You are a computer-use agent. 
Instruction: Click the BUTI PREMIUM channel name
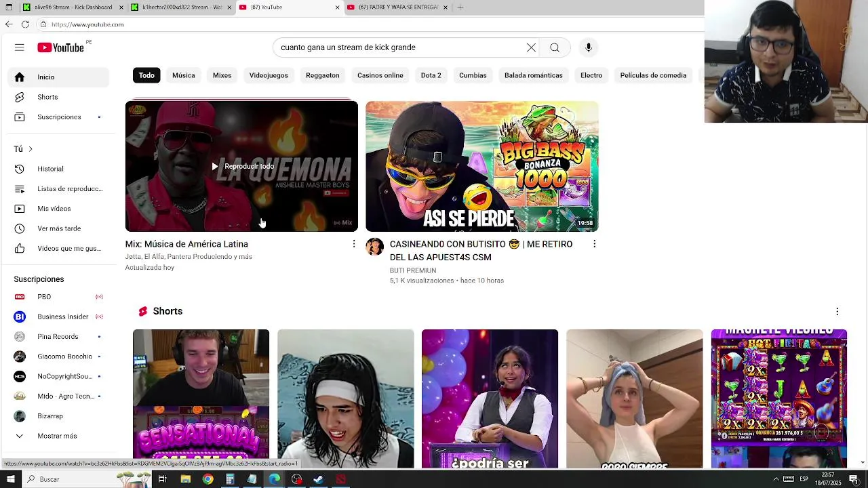(x=412, y=270)
